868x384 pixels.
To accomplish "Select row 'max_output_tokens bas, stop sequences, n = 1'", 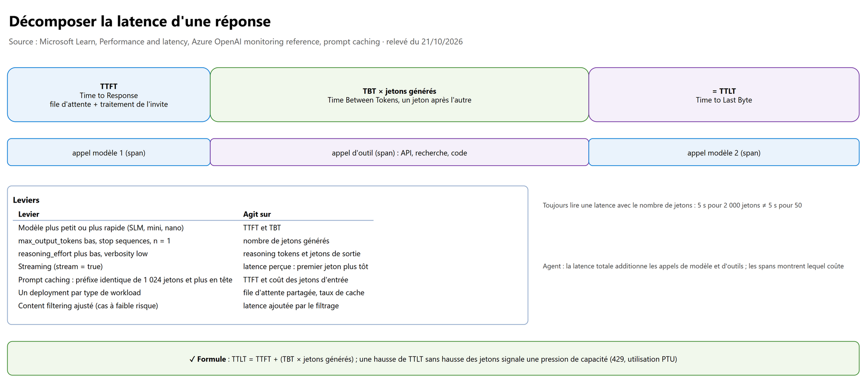I will pyautogui.click(x=193, y=241).
